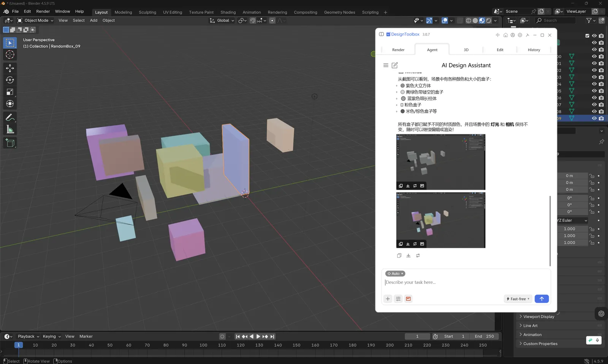The image size is (608, 364).
Task: Send the prompt with blue arrow button
Action: click(541, 299)
